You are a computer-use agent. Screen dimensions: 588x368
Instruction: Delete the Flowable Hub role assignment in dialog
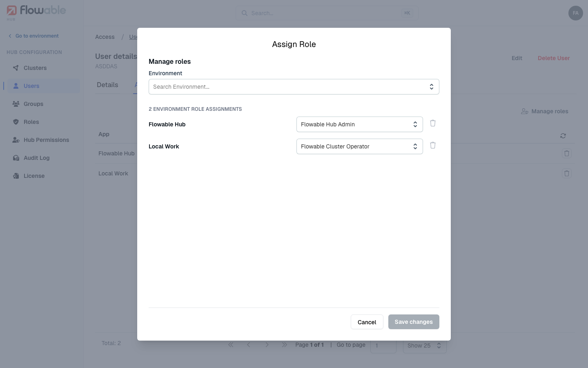(x=433, y=123)
